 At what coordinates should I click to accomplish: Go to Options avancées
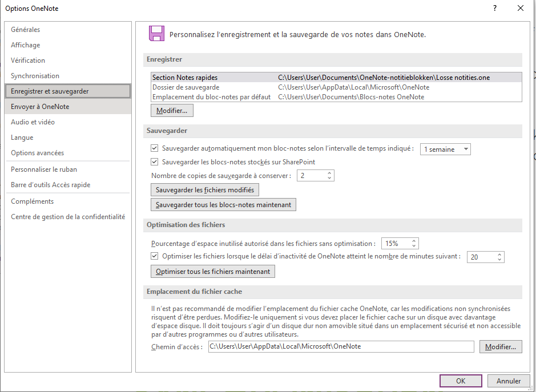(x=68, y=153)
